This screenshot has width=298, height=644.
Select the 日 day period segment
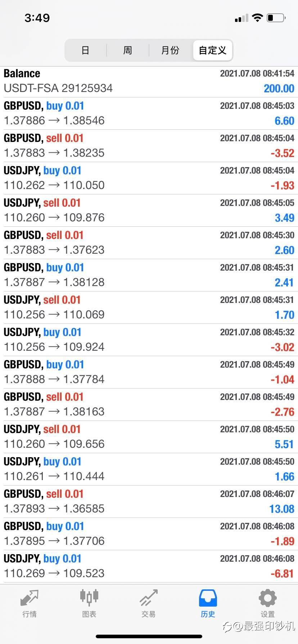click(85, 50)
